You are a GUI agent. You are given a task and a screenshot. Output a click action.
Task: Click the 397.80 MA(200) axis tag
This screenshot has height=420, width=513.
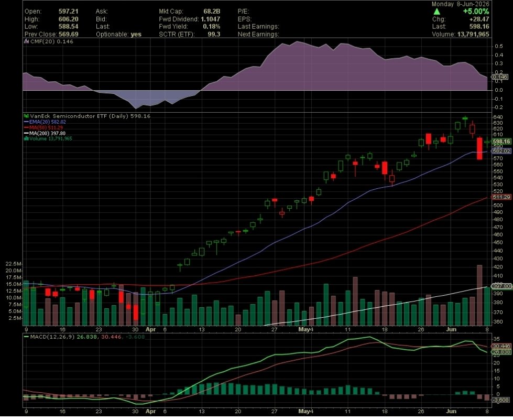tap(501, 286)
